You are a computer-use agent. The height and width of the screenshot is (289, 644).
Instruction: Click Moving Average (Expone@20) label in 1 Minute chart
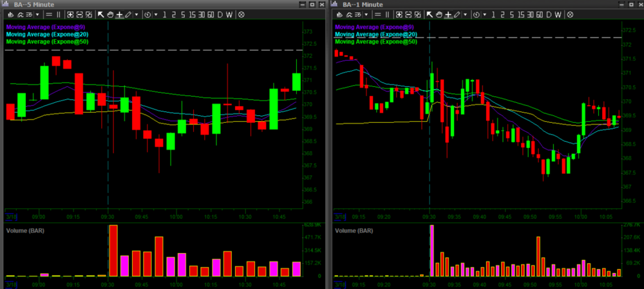[x=376, y=34]
